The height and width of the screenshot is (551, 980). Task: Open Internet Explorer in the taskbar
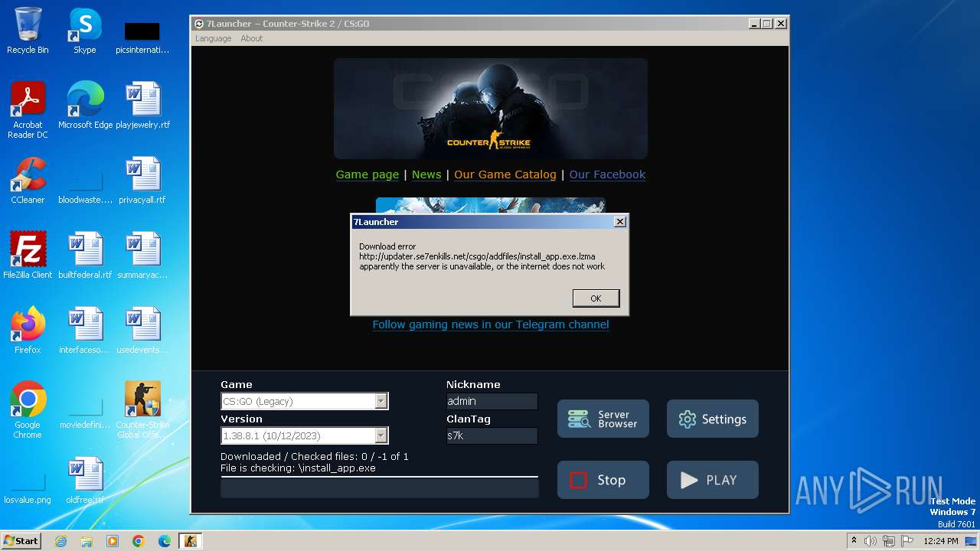tap(60, 541)
